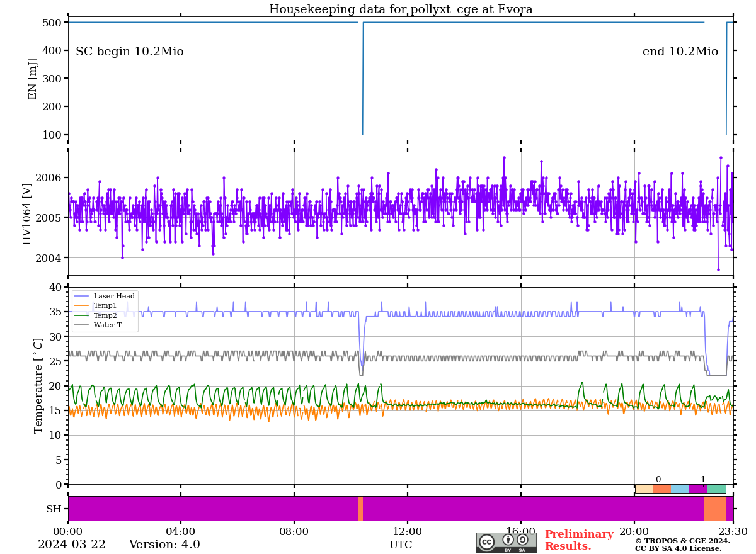Click the '© TROPOS & CGE 2024.' copyright line
The width and height of the screenshot is (756, 554).
coord(682,541)
